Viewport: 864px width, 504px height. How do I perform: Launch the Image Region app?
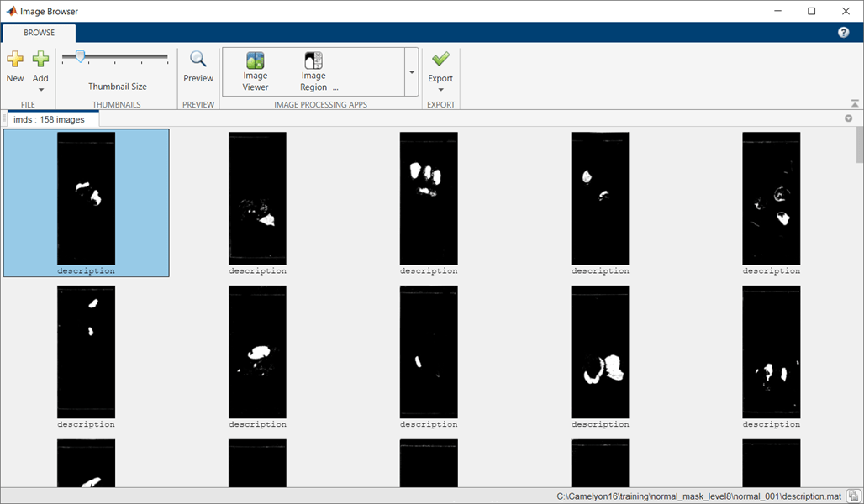[313, 71]
